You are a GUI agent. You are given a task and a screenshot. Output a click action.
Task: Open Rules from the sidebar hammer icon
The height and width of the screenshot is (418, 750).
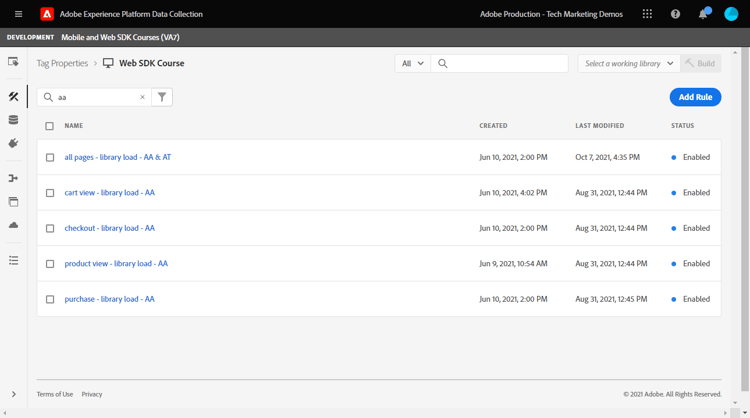pos(14,97)
